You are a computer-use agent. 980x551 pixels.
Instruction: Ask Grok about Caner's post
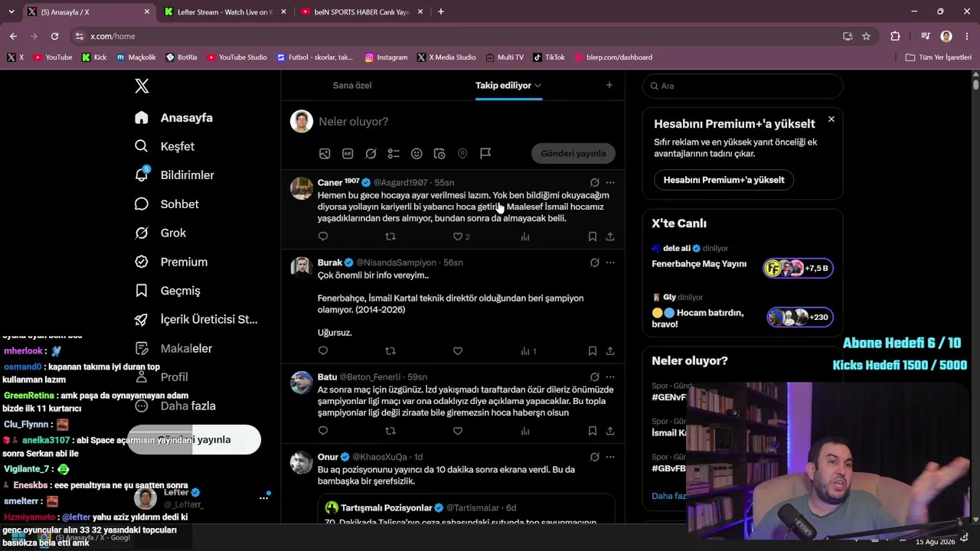coord(594,182)
